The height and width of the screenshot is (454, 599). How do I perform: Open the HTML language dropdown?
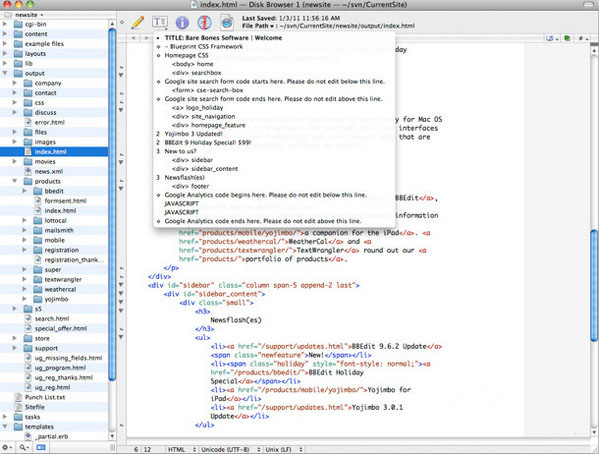coord(181,449)
